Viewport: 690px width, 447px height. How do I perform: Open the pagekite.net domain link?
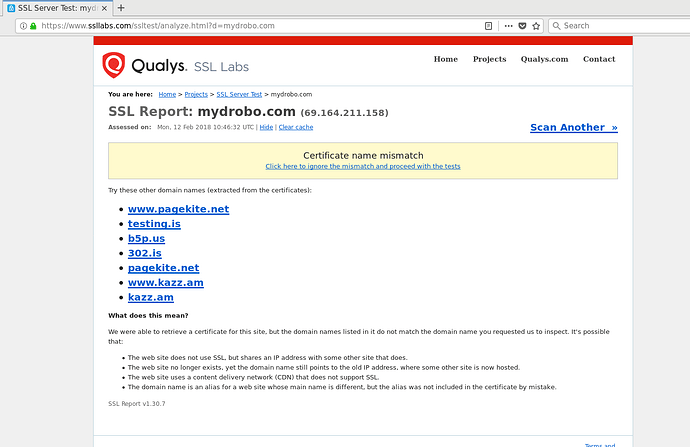coord(163,267)
